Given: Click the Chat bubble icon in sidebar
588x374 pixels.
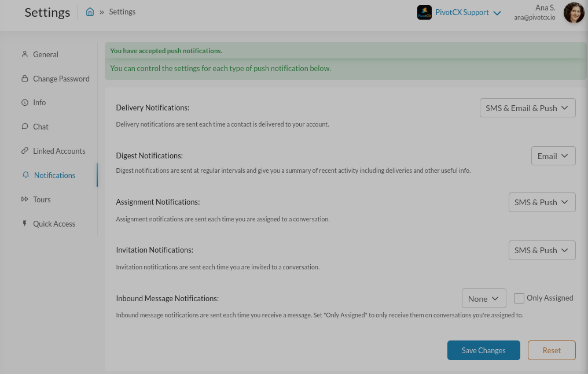Looking at the screenshot, I should point(24,127).
